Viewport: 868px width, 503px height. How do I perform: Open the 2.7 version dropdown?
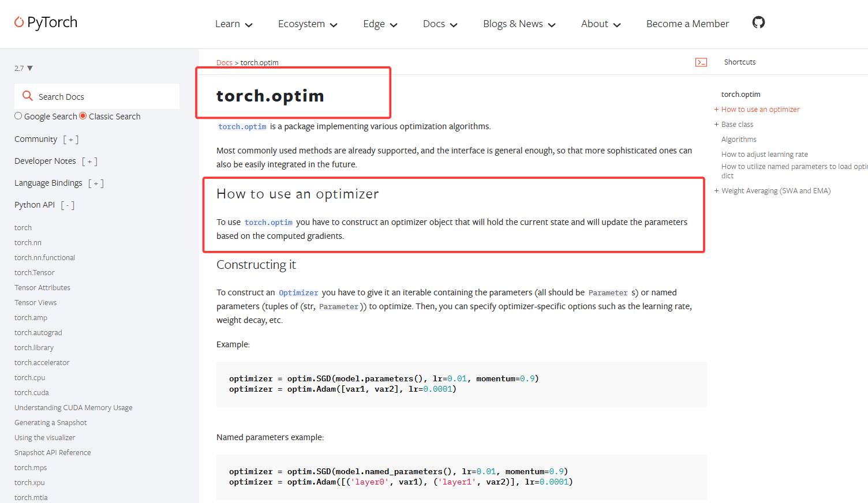click(24, 68)
